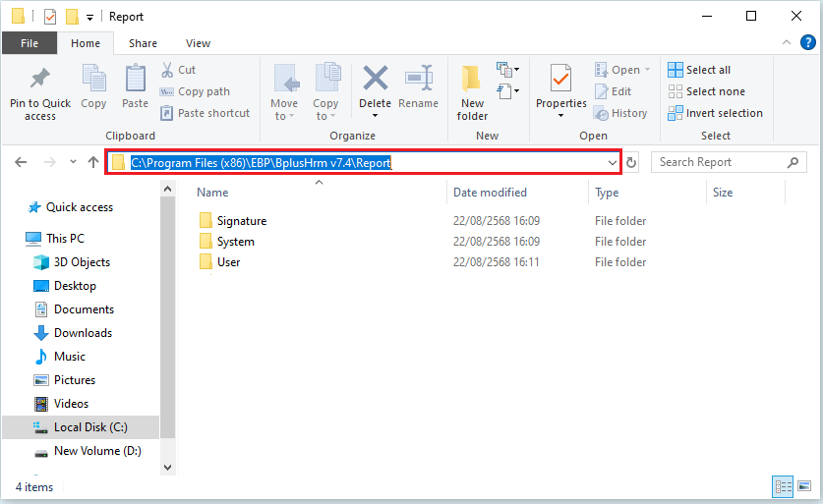The height and width of the screenshot is (504, 823).
Task: Create a New folder from the ribbon
Action: [x=472, y=81]
